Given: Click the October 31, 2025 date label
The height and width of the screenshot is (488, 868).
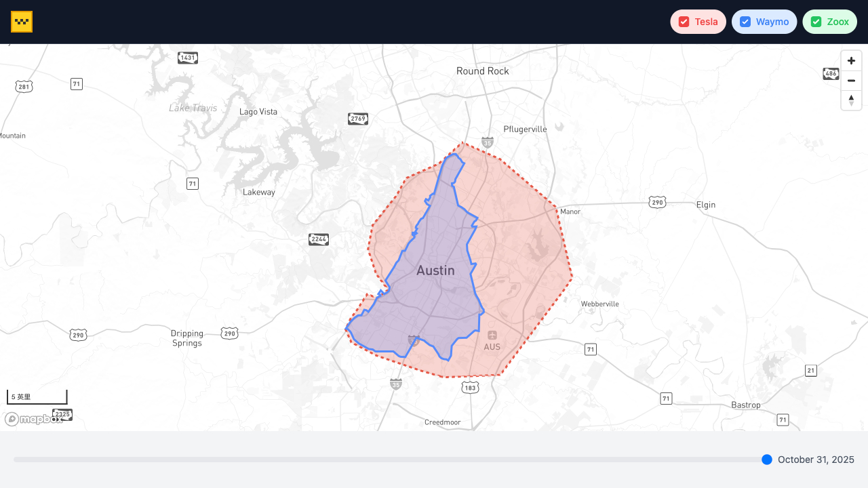Looking at the screenshot, I should point(816,460).
